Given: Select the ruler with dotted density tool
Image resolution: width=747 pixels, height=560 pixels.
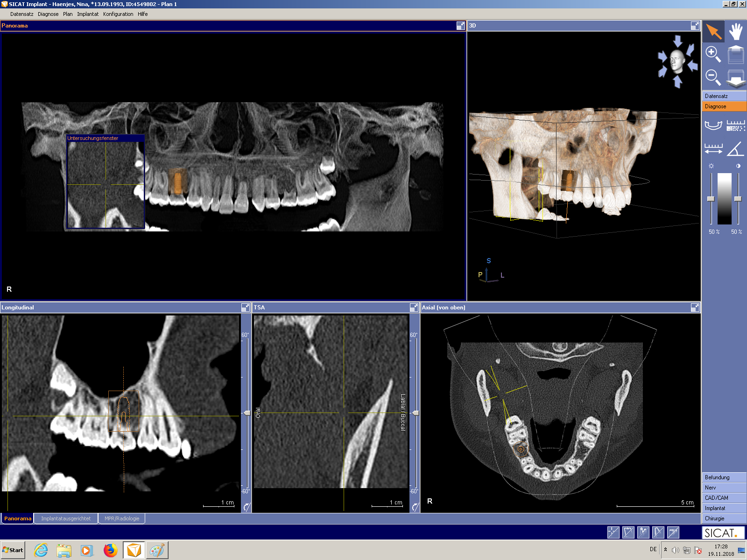Looking at the screenshot, I should click(736, 125).
